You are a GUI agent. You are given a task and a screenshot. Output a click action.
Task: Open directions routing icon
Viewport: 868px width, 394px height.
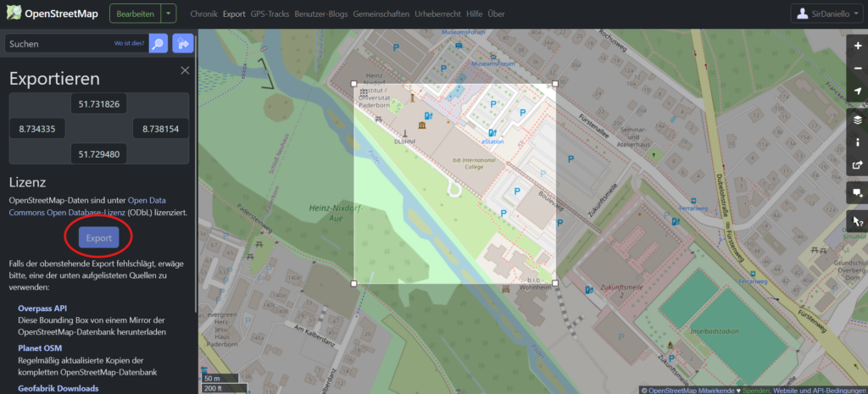click(182, 43)
